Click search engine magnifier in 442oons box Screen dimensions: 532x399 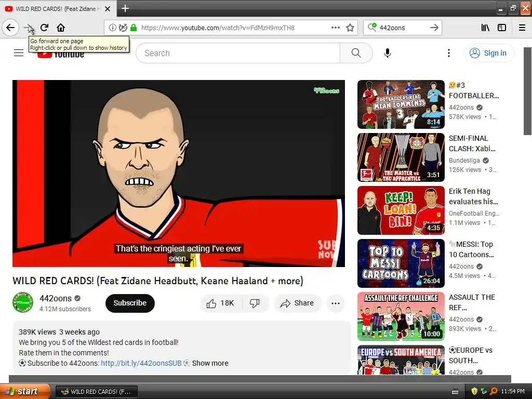pyautogui.click(x=372, y=28)
